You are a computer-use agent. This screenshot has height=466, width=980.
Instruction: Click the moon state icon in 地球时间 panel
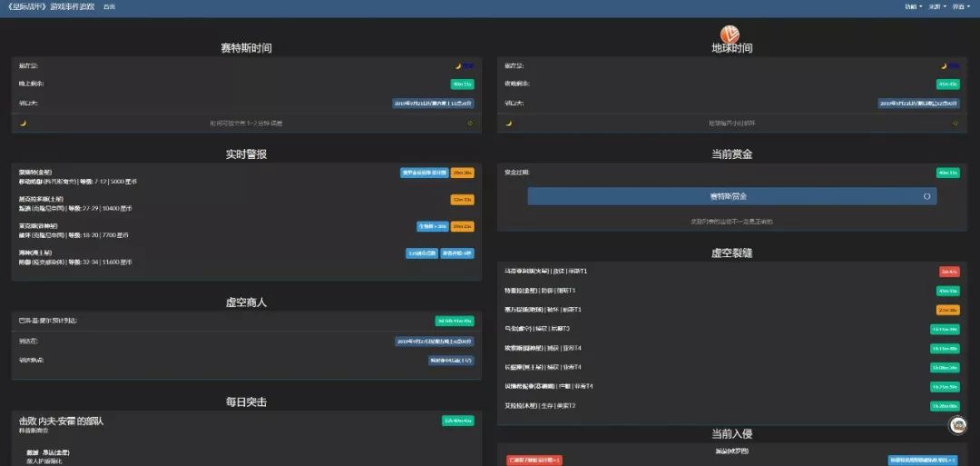coord(945,65)
